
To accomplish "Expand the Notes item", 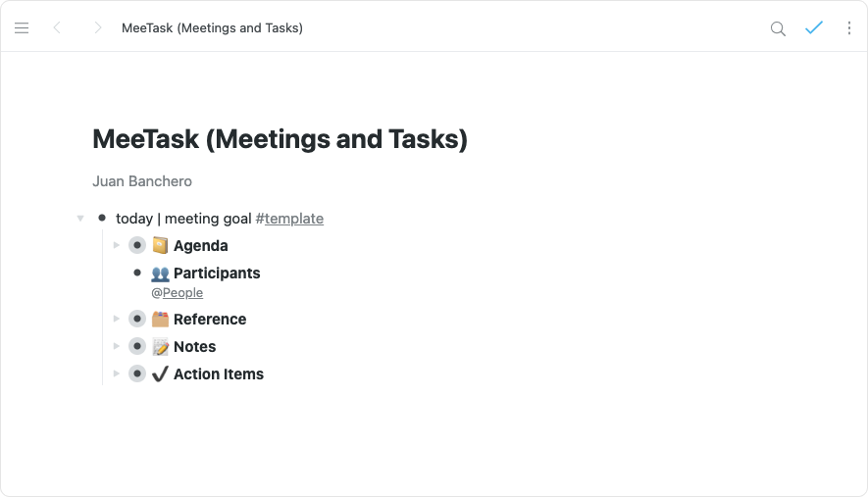I will pos(117,346).
